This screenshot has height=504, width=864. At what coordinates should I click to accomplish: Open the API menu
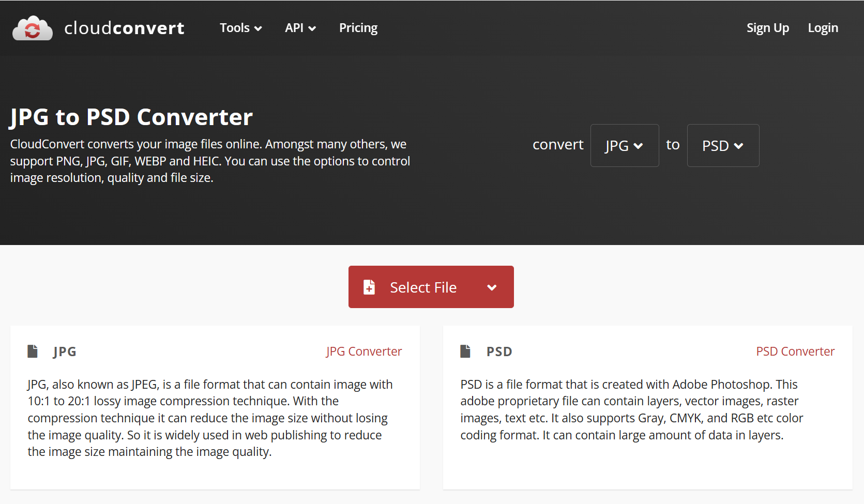tap(300, 28)
